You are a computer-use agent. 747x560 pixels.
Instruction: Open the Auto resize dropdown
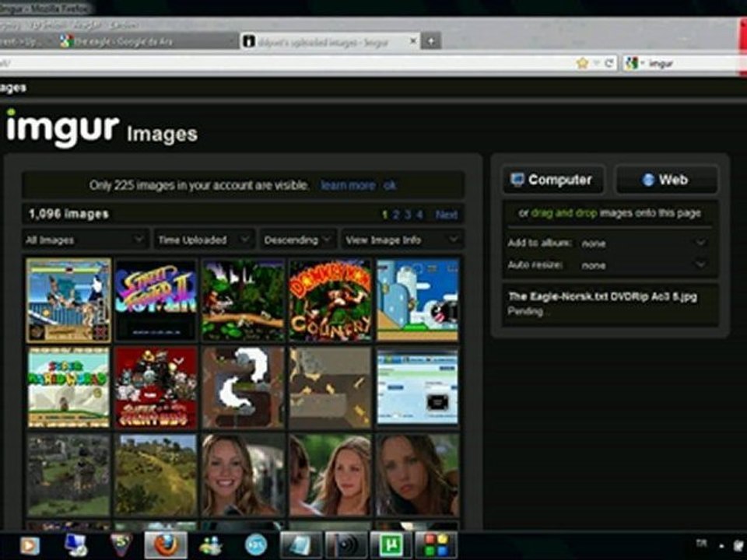point(644,264)
